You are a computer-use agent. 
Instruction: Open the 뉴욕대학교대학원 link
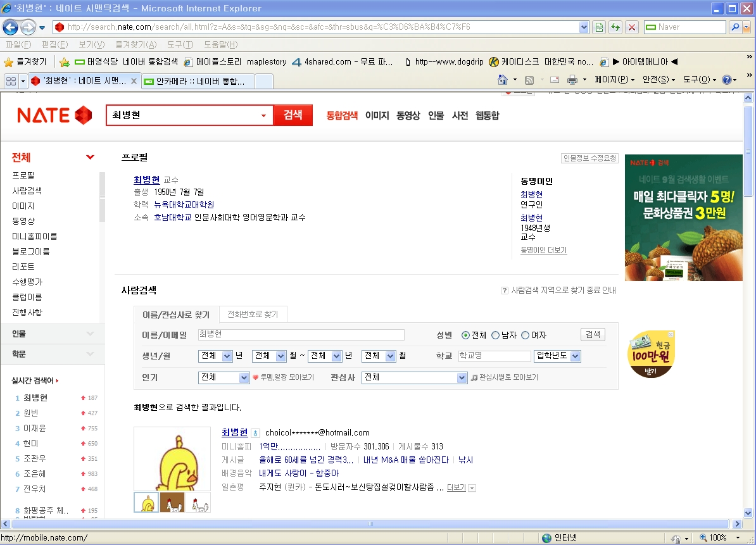pos(184,205)
